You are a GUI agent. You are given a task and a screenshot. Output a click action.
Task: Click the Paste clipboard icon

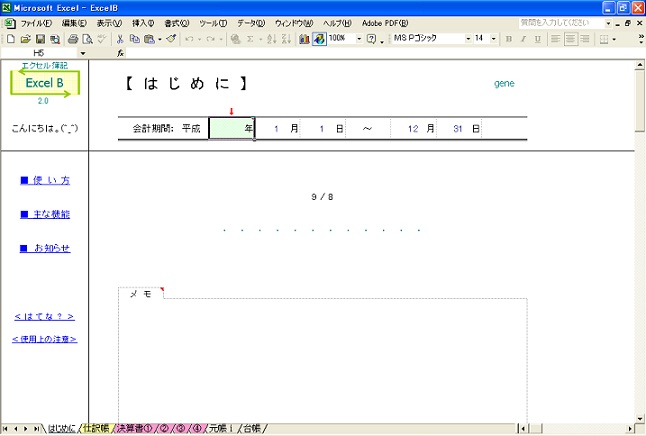click(149, 39)
